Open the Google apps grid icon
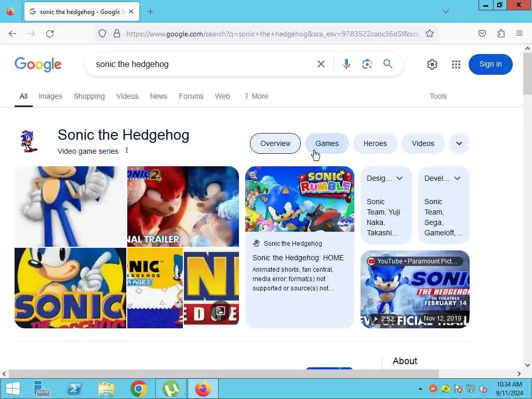 [456, 64]
